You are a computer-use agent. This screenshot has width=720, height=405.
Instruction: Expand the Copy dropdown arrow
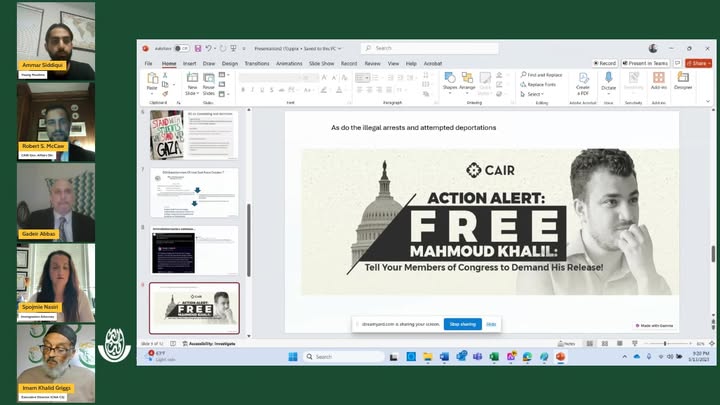click(173, 84)
